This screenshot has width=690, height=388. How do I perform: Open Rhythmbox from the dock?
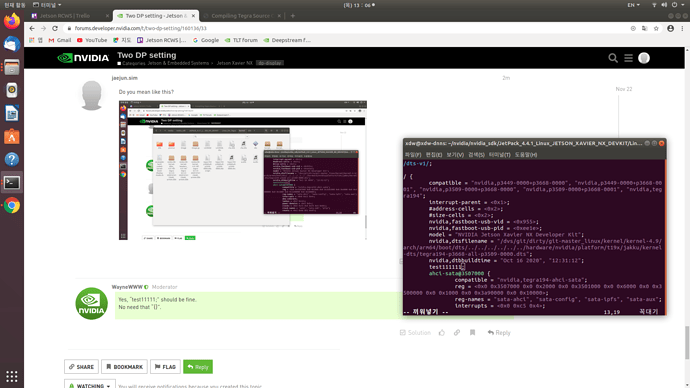pyautogui.click(x=12, y=90)
